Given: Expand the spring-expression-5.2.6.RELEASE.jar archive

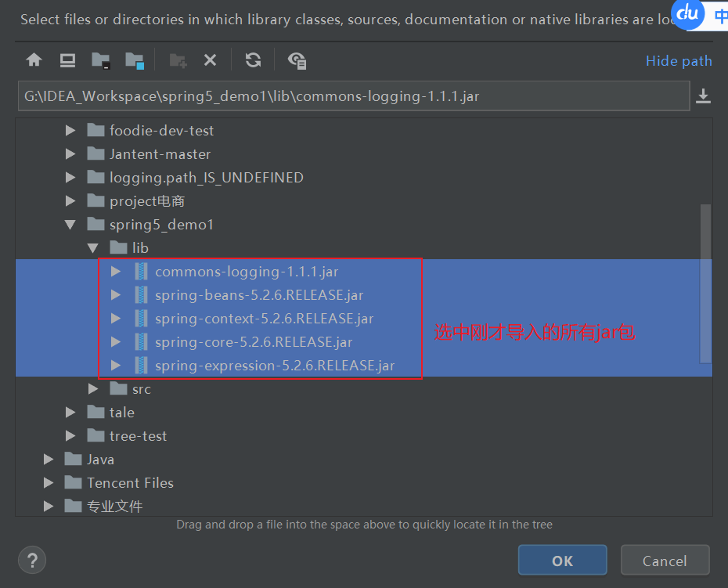Looking at the screenshot, I should (x=116, y=365).
